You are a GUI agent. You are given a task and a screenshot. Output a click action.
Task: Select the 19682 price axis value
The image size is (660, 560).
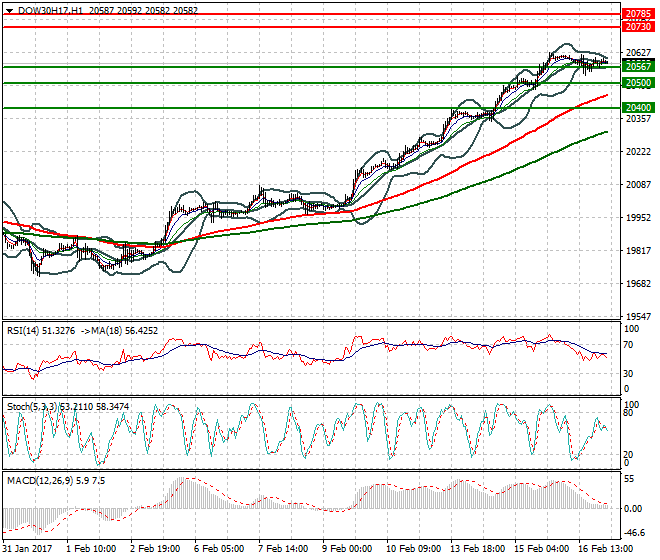coord(638,284)
